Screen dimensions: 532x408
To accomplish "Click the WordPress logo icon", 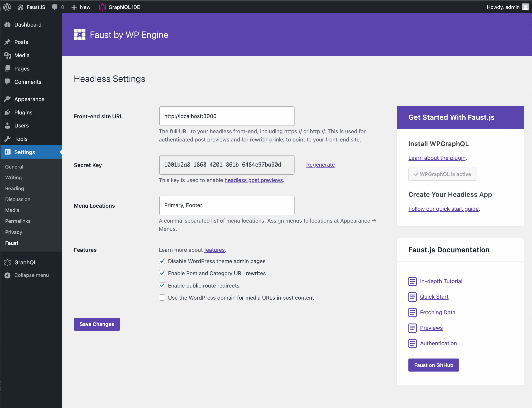I will [x=7, y=7].
